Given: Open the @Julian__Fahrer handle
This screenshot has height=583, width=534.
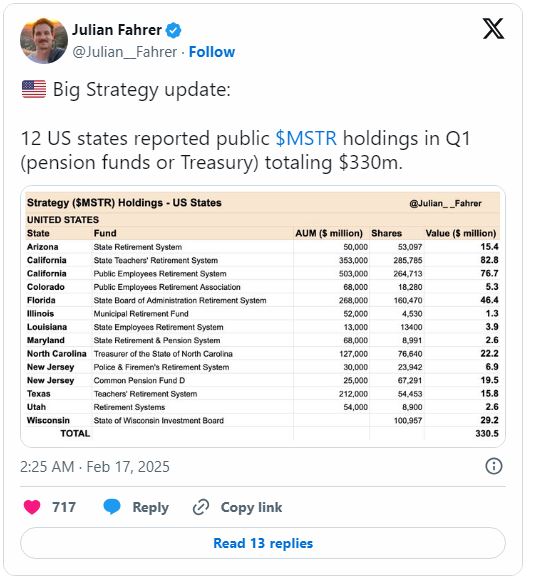Looking at the screenshot, I should click(125, 52).
